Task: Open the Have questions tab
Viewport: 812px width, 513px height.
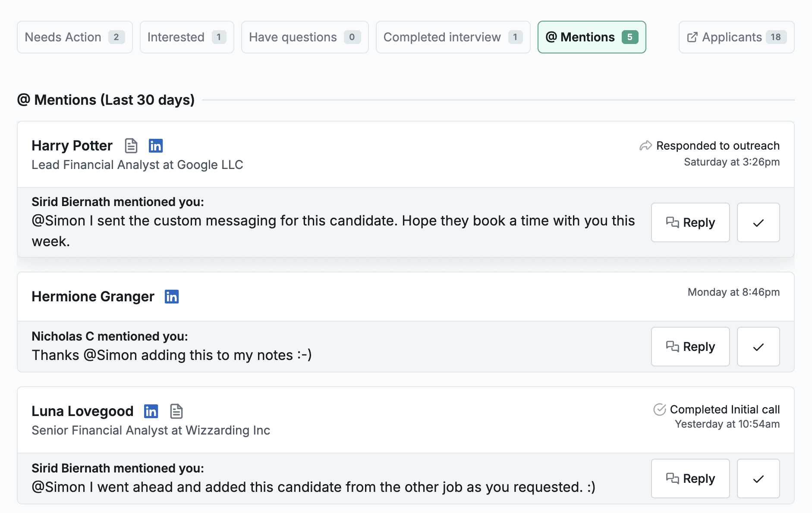Action: pyautogui.click(x=305, y=38)
